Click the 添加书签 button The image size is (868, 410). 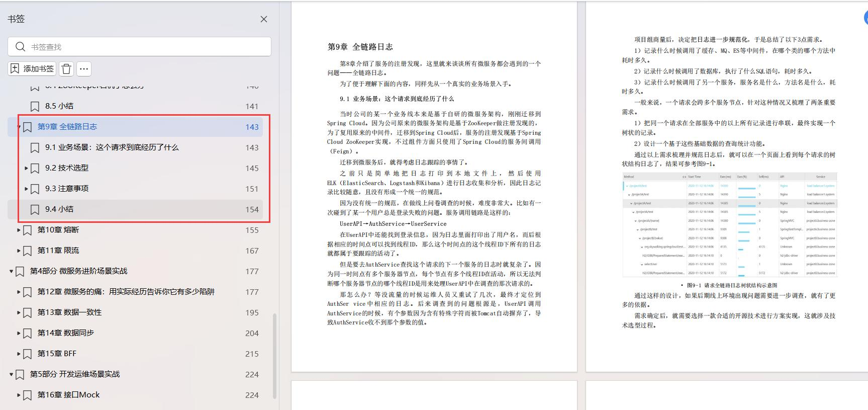pyautogui.click(x=32, y=69)
